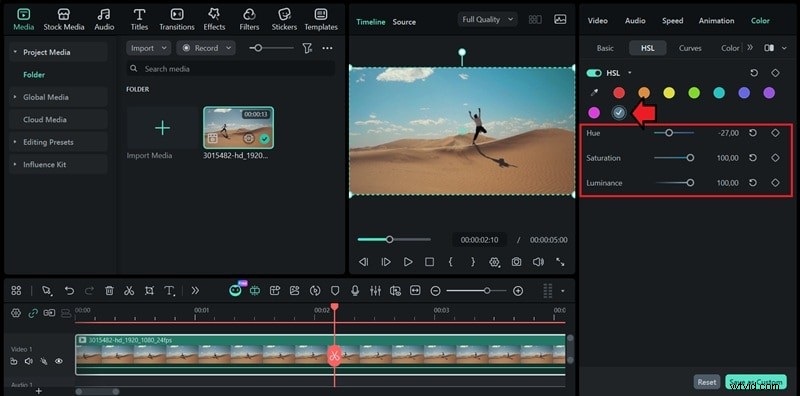800x396 pixels.
Task: Split clip with the scissors tool
Action: click(x=129, y=290)
